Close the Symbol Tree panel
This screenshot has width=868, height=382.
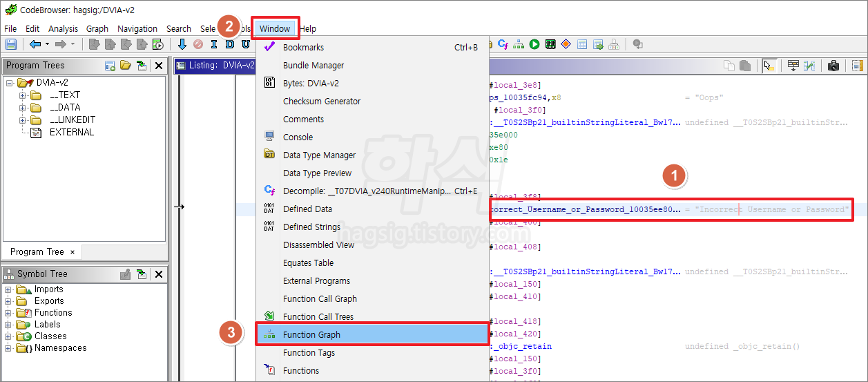point(159,274)
